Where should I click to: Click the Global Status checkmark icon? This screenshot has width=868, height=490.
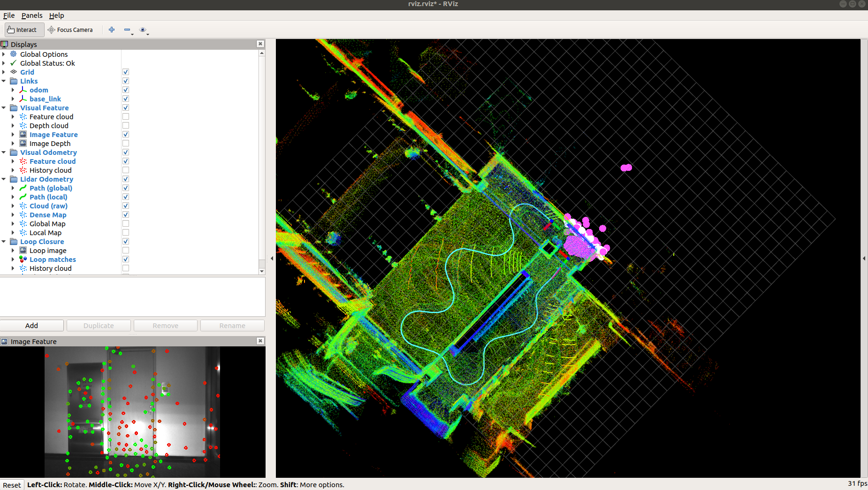pyautogui.click(x=14, y=63)
